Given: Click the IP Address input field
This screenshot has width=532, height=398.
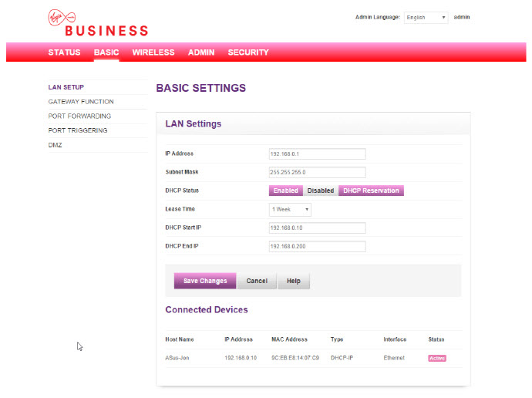Looking at the screenshot, I should point(317,153).
